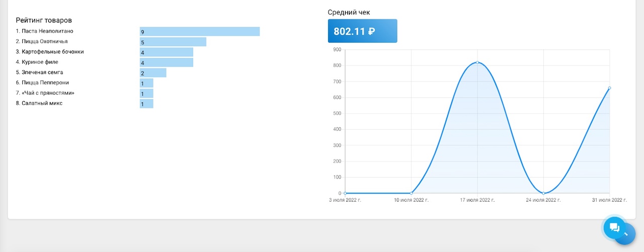Viewport: 644px width, 252px height.
Task: Click the last data point at 31 июля
Action: (609, 88)
